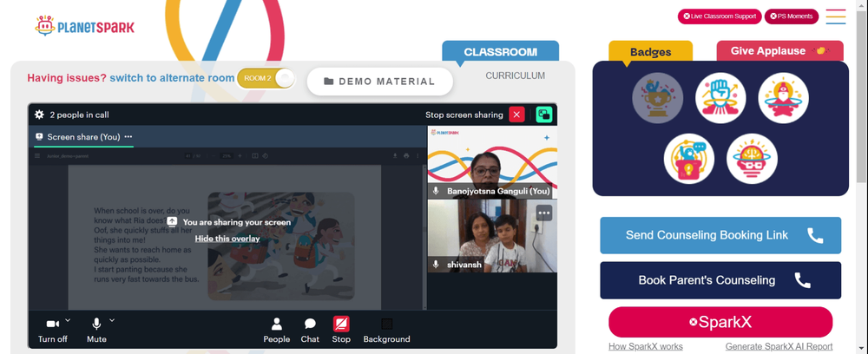868x354 pixels.
Task: Expand camera options arrow beside Turn off
Action: (x=68, y=319)
